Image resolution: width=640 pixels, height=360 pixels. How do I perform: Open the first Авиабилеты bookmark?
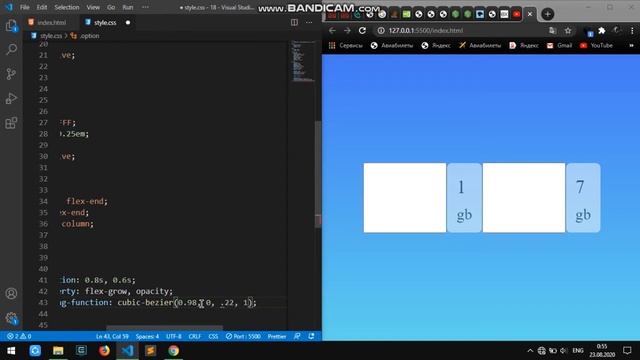pyautogui.click(x=392, y=46)
